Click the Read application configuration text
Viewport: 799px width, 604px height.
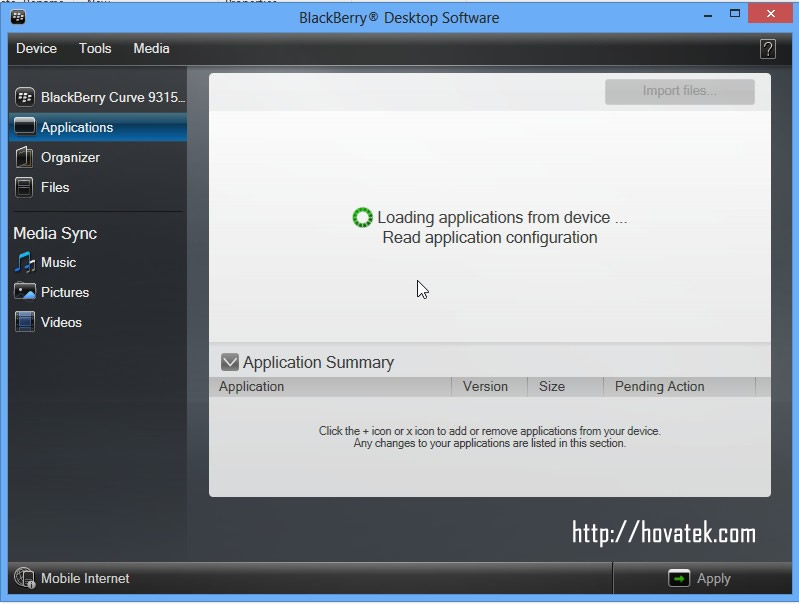(490, 238)
